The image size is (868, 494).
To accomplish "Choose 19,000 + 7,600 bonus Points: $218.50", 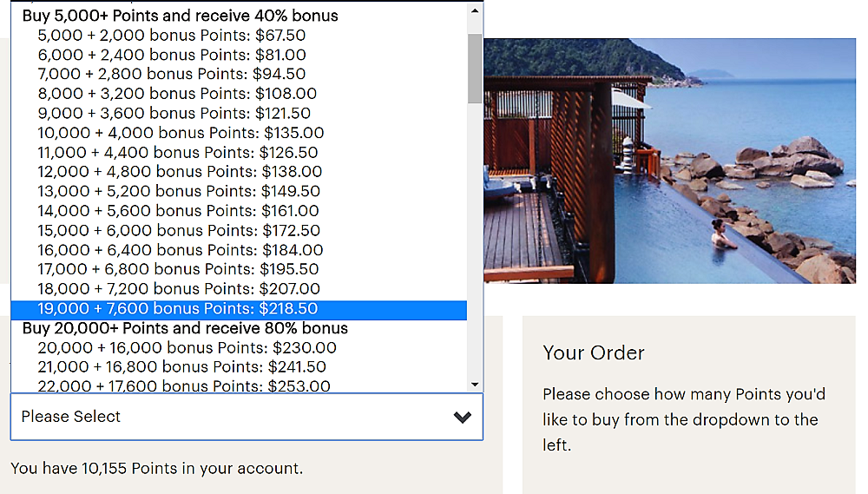I will point(239,308).
